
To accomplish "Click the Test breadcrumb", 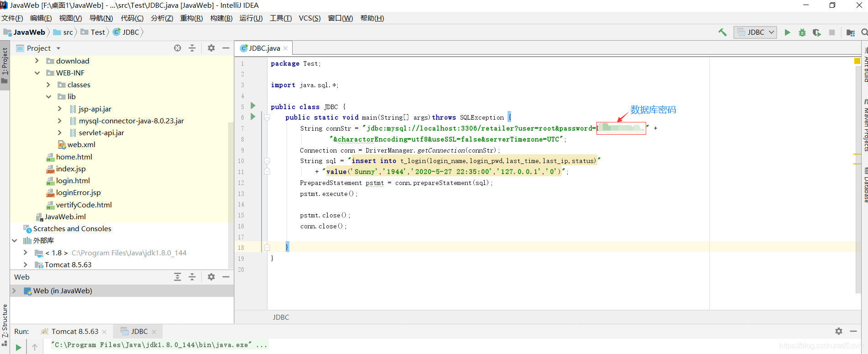I will click(93, 32).
